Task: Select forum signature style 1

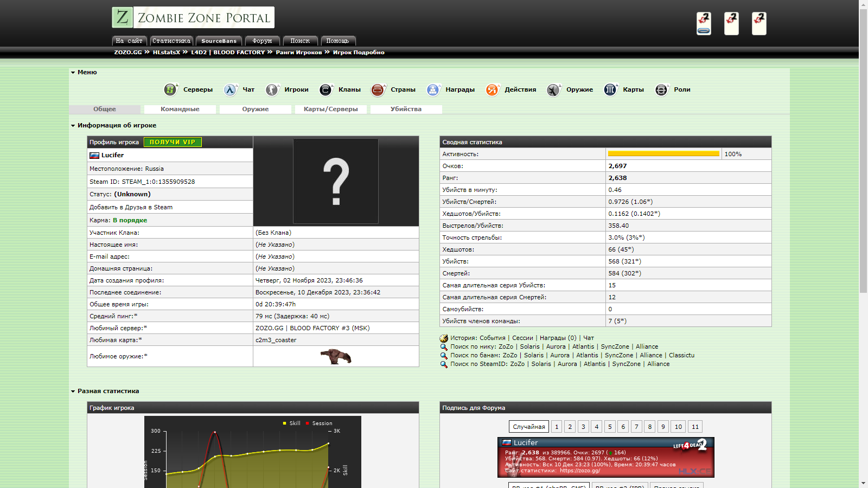Action: [557, 427]
